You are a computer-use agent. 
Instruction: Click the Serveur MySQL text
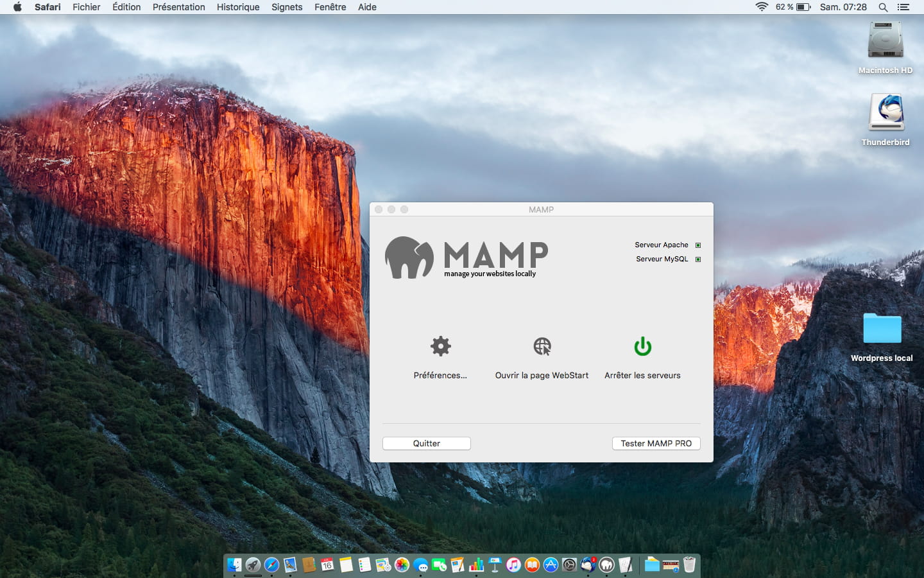[x=662, y=259]
